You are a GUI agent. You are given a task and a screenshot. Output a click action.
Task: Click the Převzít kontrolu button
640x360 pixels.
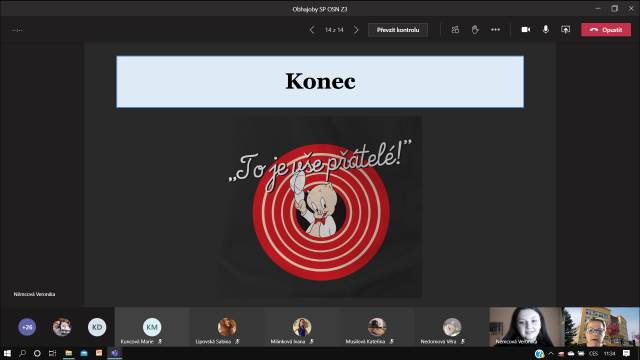click(398, 30)
